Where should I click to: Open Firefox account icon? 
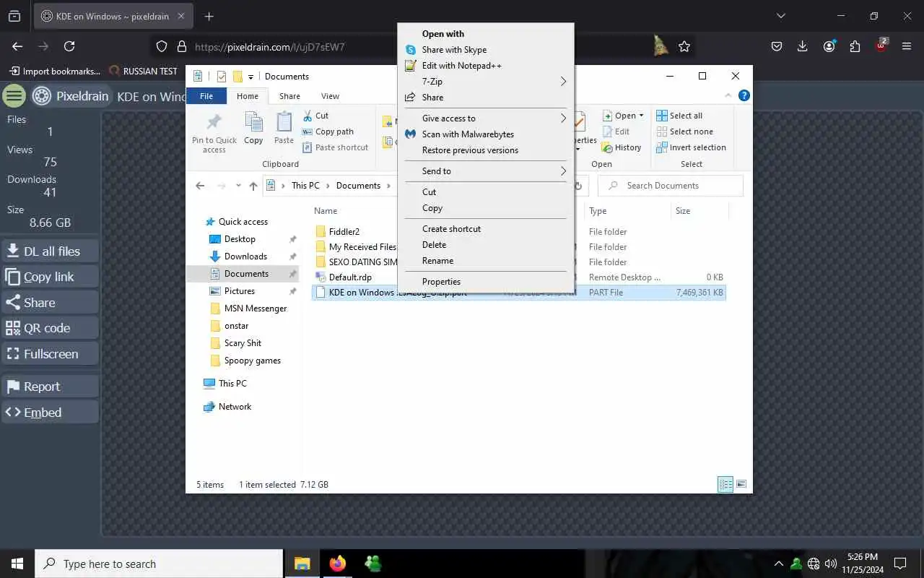[829, 46]
